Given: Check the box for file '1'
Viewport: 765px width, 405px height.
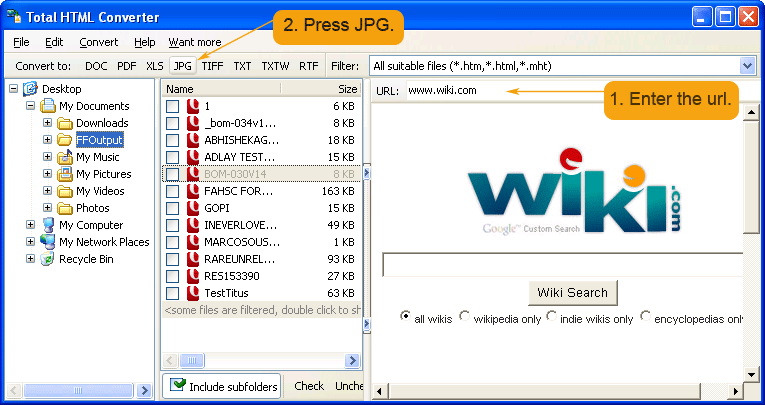Looking at the screenshot, I should tap(172, 106).
